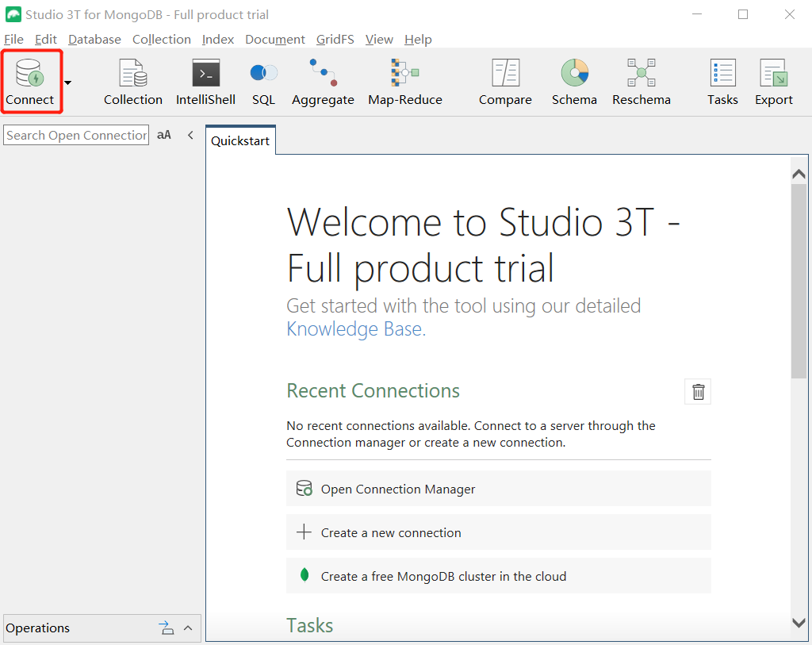Open the Connect dropdown arrow
The height and width of the screenshot is (645, 812).
[x=68, y=83]
